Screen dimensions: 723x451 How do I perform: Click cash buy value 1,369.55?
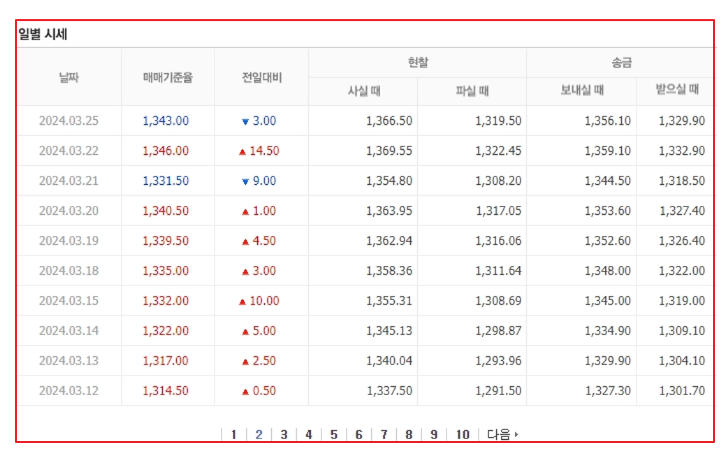[x=389, y=151]
